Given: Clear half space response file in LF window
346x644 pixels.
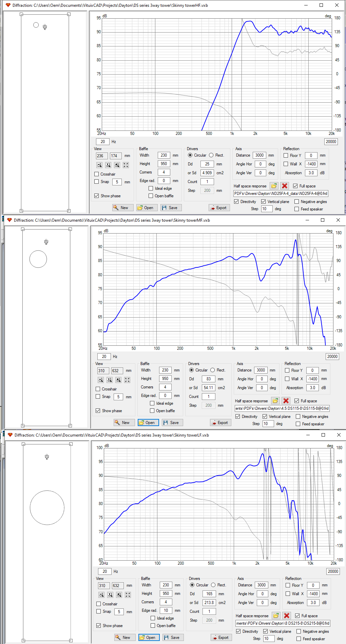Looking at the screenshot, I should (287, 616).
